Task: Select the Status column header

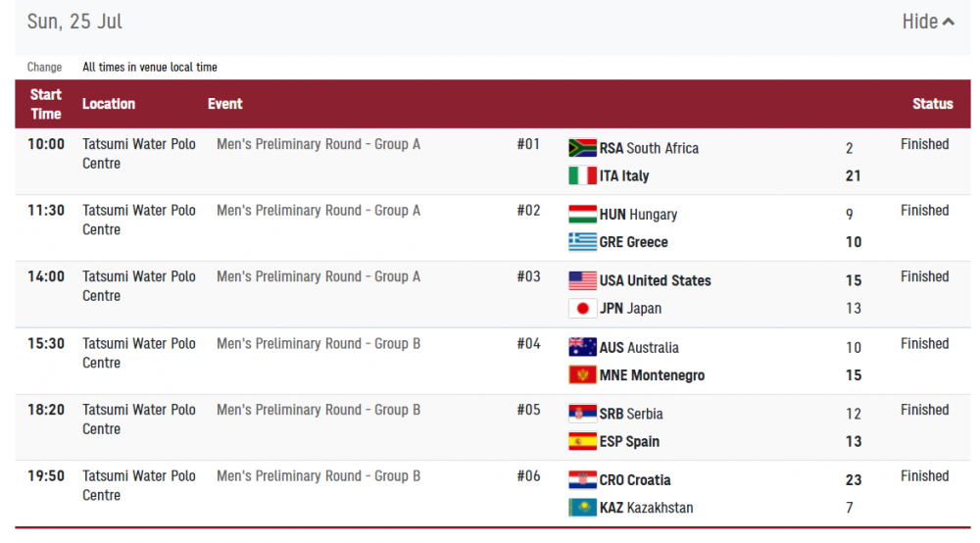Action: coord(932,104)
